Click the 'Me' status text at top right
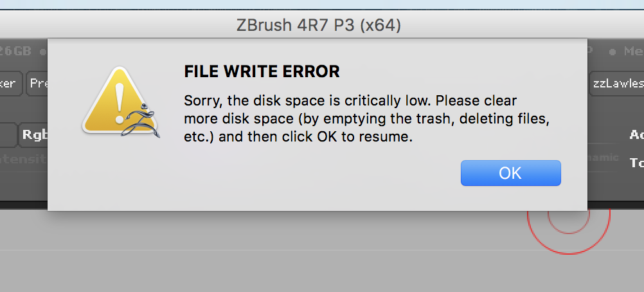The width and height of the screenshot is (644, 292). pyautogui.click(x=627, y=51)
